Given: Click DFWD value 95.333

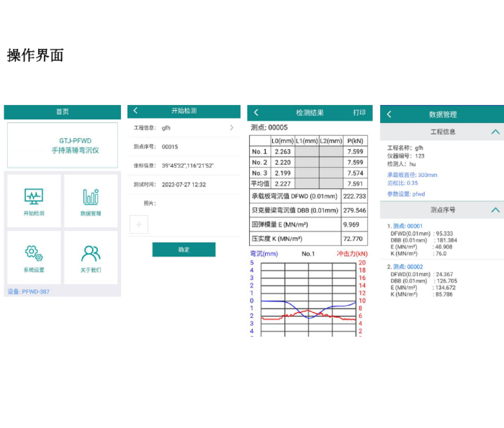Looking at the screenshot, I should 444,234.
